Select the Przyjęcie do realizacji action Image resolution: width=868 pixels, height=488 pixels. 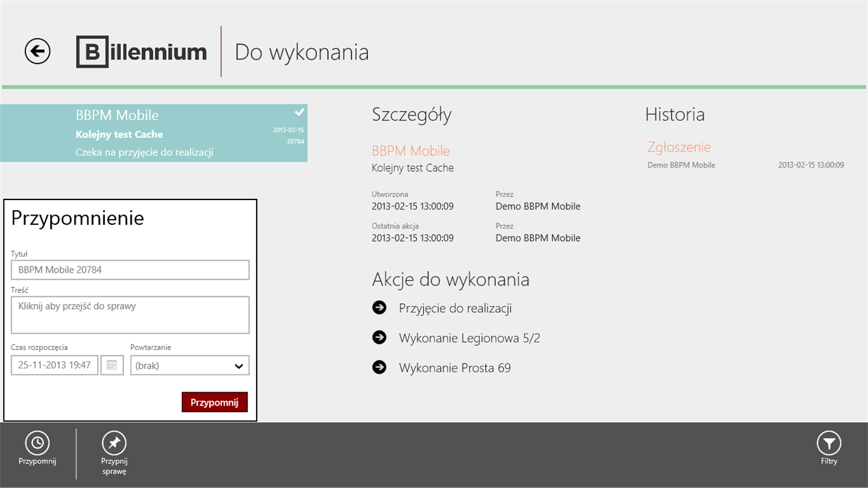tap(455, 308)
